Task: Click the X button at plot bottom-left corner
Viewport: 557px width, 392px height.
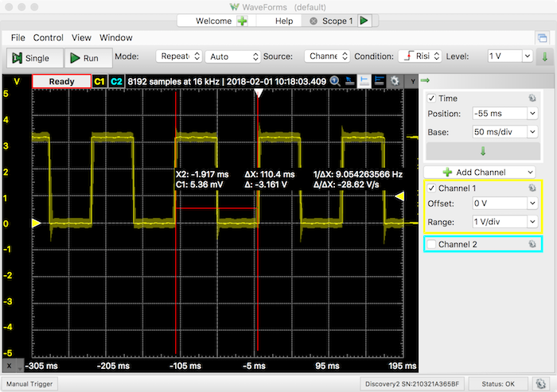Action: click(10, 366)
